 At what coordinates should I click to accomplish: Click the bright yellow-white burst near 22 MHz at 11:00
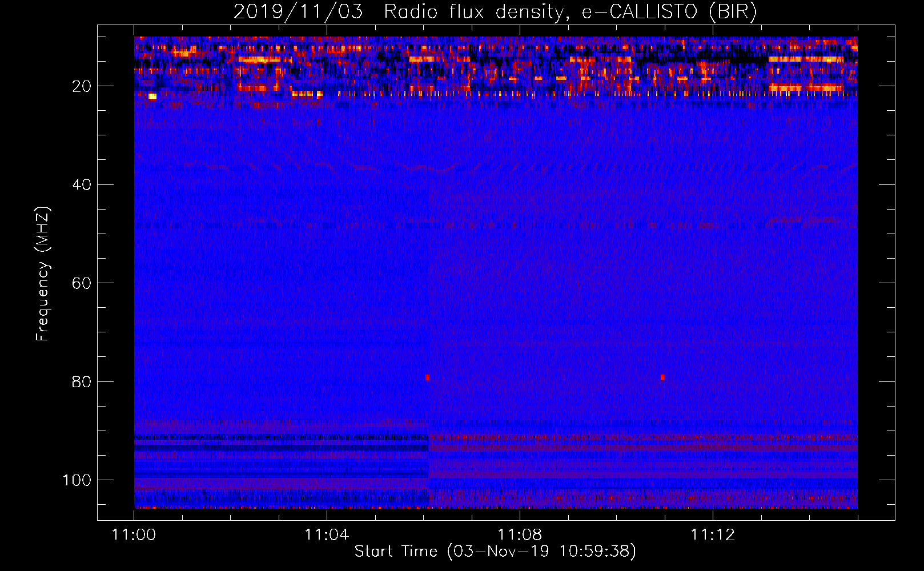pos(152,96)
